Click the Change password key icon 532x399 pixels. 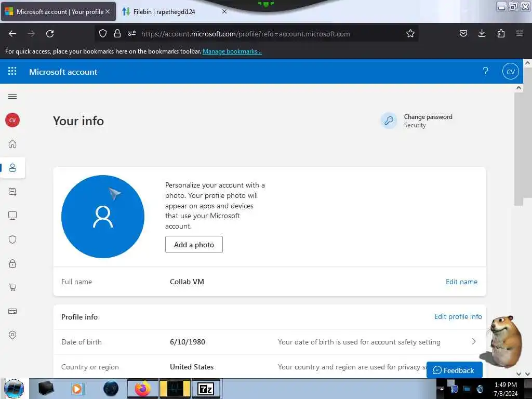click(x=389, y=121)
